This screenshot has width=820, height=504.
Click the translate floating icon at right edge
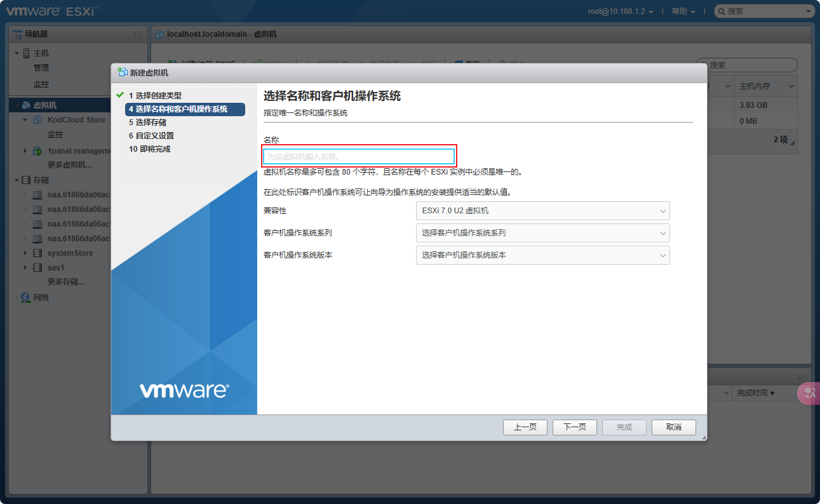[x=809, y=394]
